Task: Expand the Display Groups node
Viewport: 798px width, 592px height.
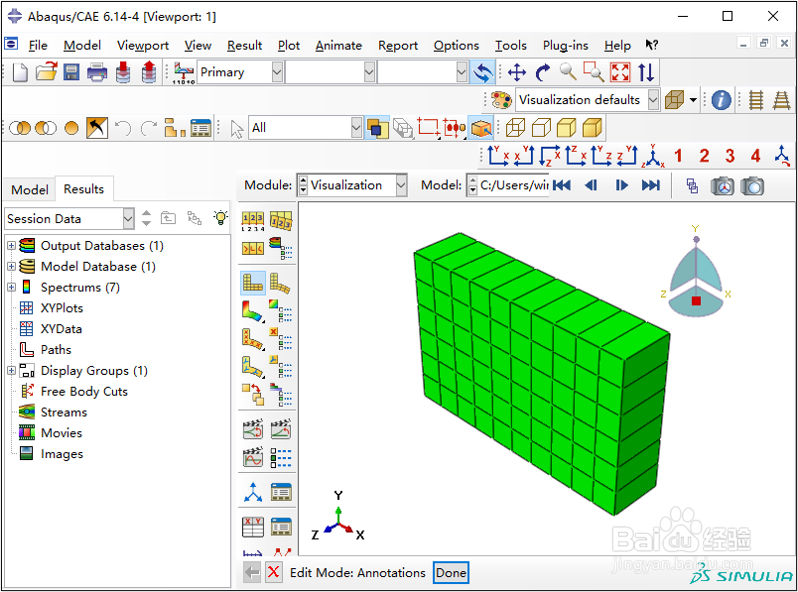Action: tap(11, 371)
